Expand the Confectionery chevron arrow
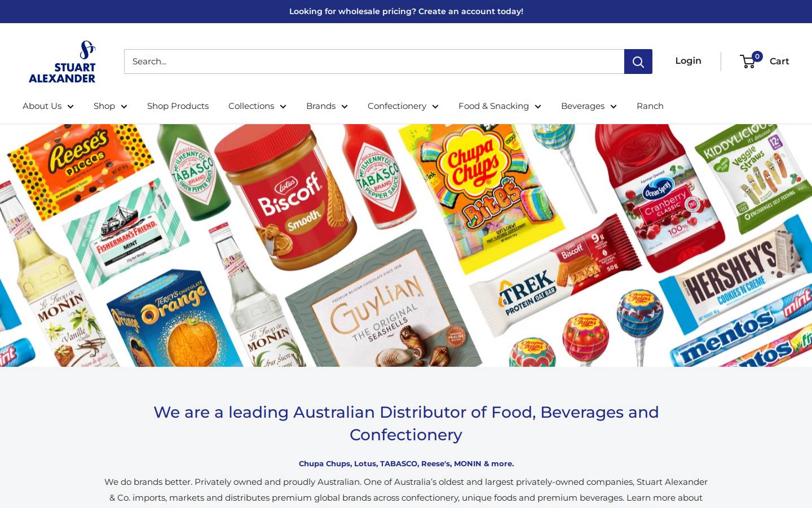Screen dimensions: 812x508 coord(435,107)
